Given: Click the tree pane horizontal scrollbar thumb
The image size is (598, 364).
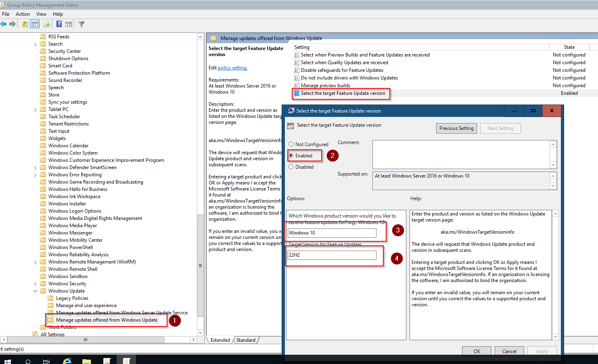Looking at the screenshot, I should point(86,340).
